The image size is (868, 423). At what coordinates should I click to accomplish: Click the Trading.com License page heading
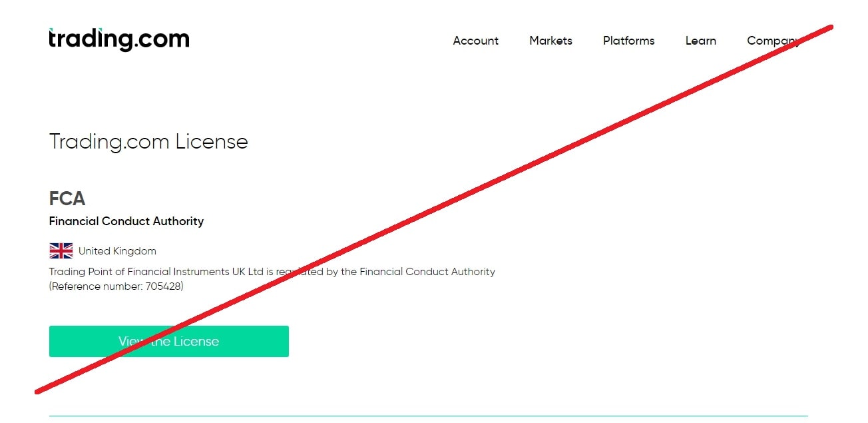[148, 142]
